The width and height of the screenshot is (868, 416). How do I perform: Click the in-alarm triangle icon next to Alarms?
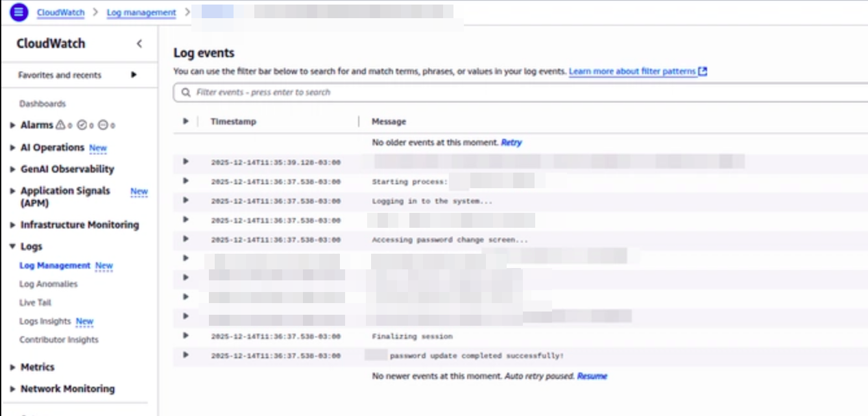pos(60,125)
